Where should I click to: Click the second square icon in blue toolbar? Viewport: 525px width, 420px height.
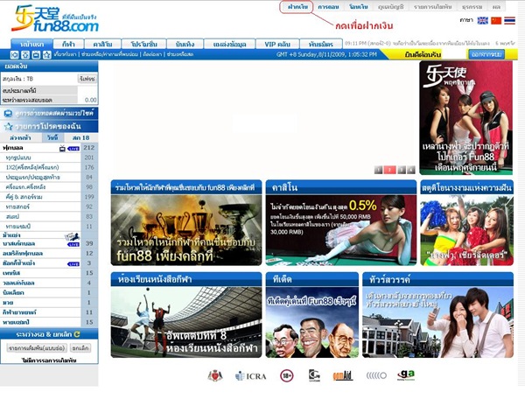25,54
